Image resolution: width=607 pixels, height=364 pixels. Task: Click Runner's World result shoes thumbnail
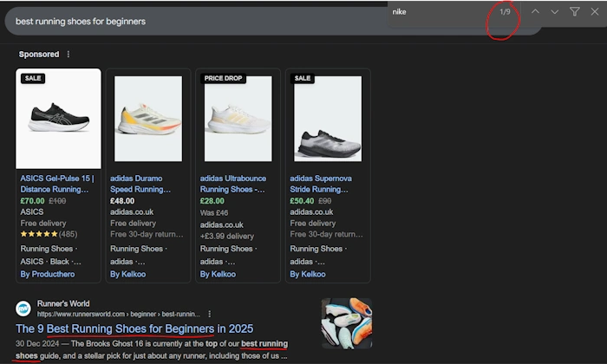tap(347, 323)
